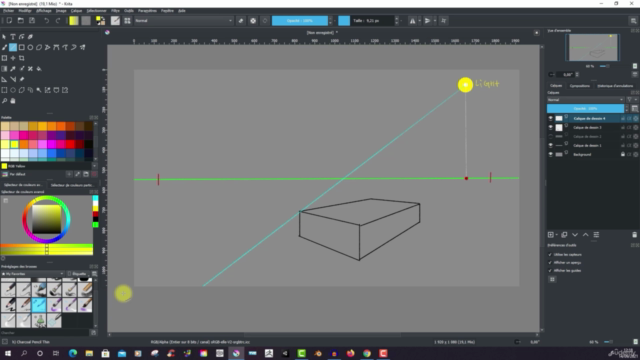Show the hidden Calque de dessin 2 layer
Image resolution: width=640 pixels, height=360 pixels.
(x=551, y=136)
